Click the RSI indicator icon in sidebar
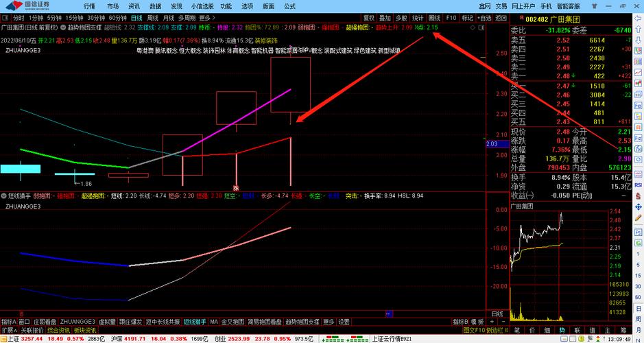This screenshot has height=343, width=644. point(639,185)
